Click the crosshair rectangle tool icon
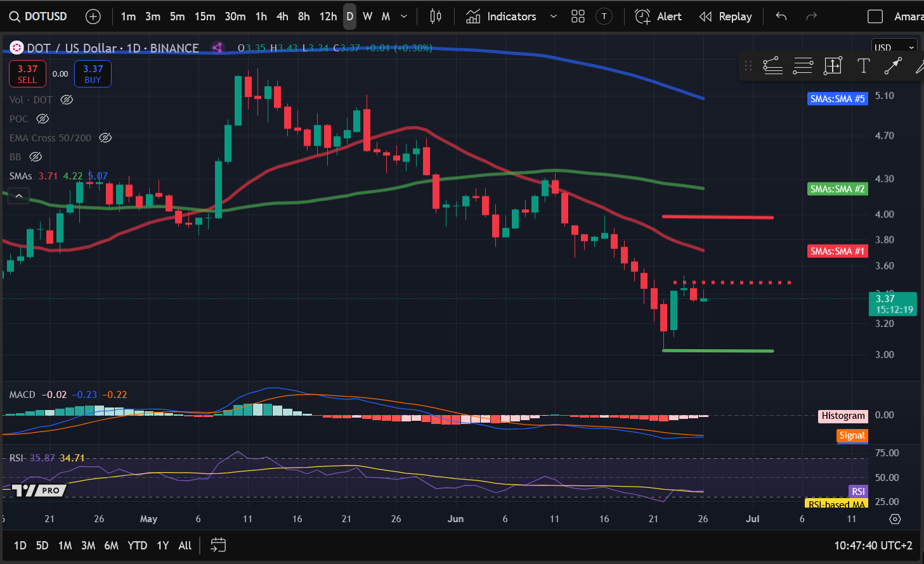This screenshot has height=564, width=924. click(x=833, y=66)
